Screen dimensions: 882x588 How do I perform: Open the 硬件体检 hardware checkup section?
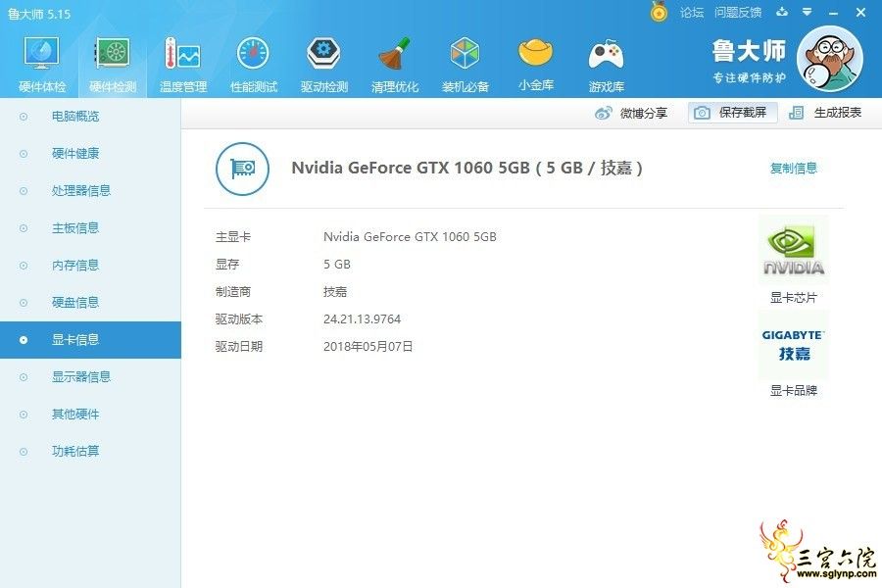[41, 65]
